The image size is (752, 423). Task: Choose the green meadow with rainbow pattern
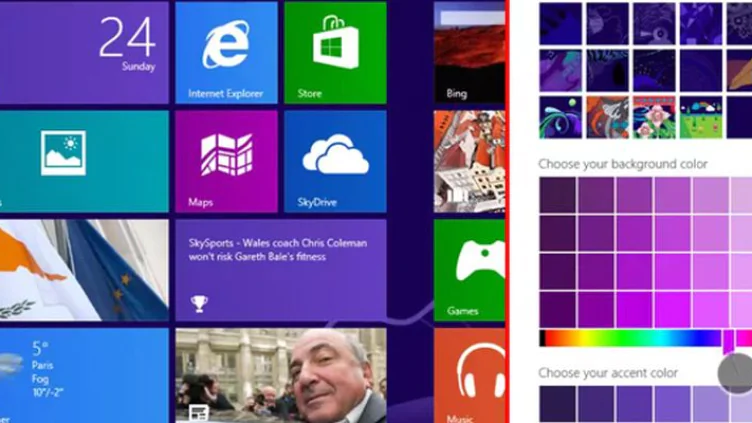[x=701, y=118]
